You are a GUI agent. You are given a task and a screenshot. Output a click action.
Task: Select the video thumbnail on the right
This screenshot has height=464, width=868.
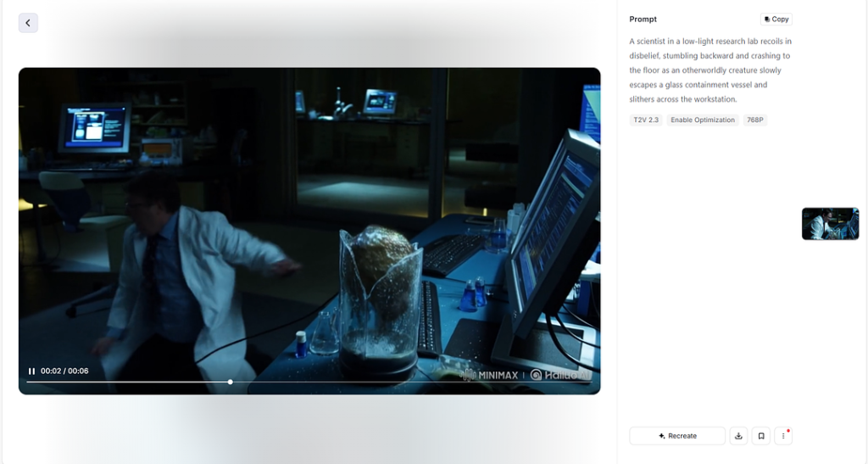831,224
